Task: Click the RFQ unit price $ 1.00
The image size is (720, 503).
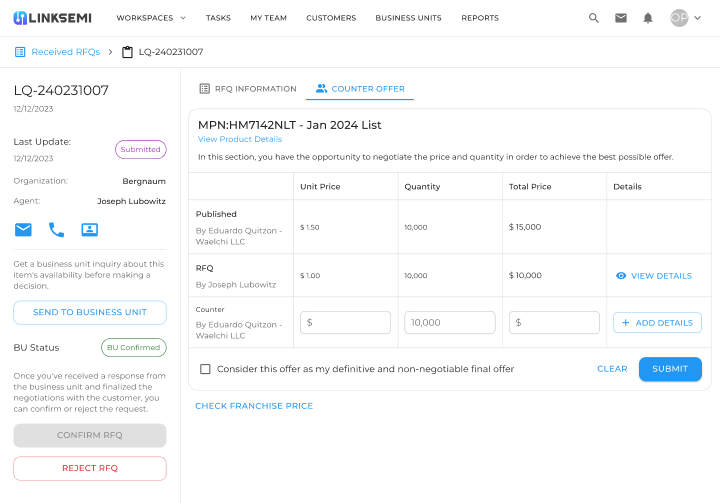Action: 310,276
